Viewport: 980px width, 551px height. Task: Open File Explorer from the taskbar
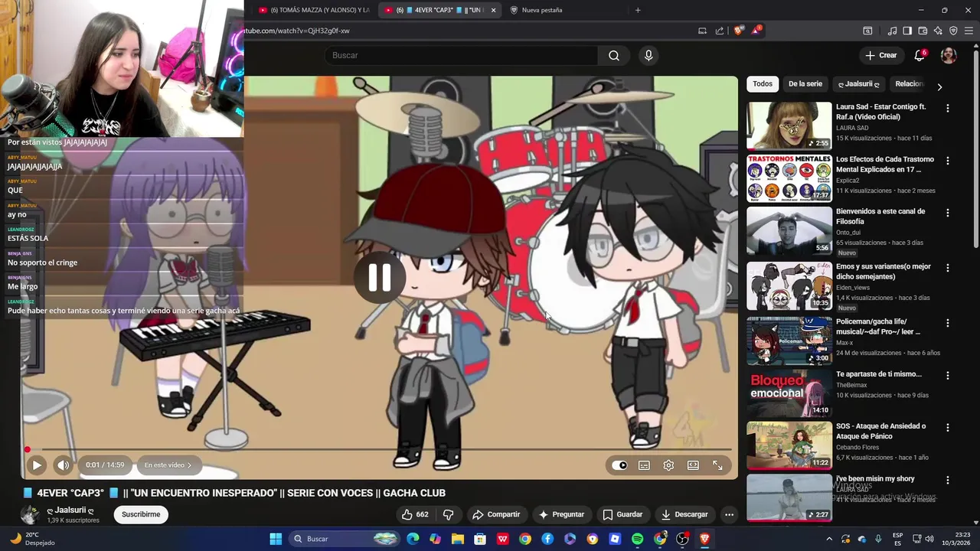(x=458, y=539)
